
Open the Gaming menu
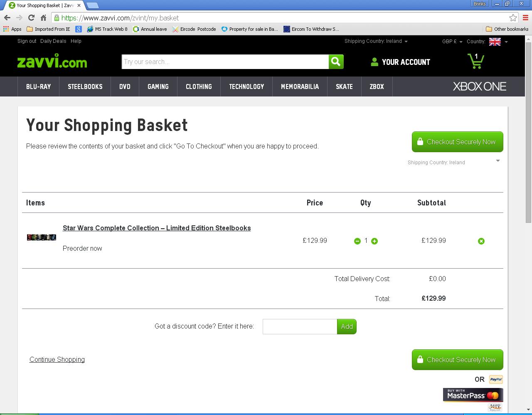[x=158, y=86]
